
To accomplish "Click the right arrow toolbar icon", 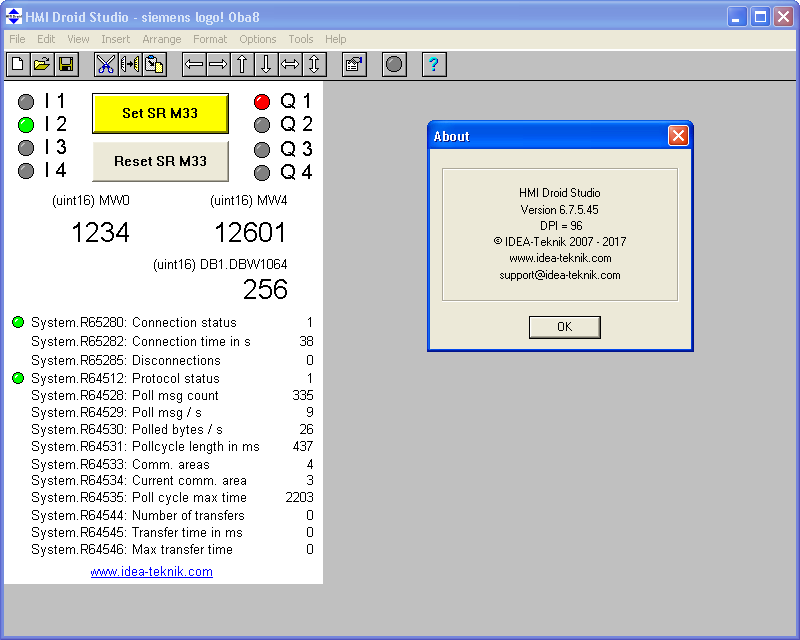I will coord(218,64).
